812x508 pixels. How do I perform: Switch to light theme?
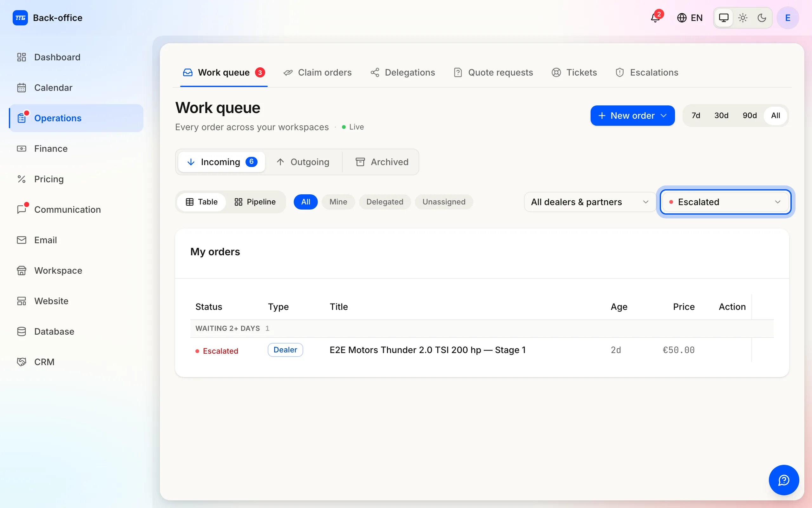click(x=743, y=18)
